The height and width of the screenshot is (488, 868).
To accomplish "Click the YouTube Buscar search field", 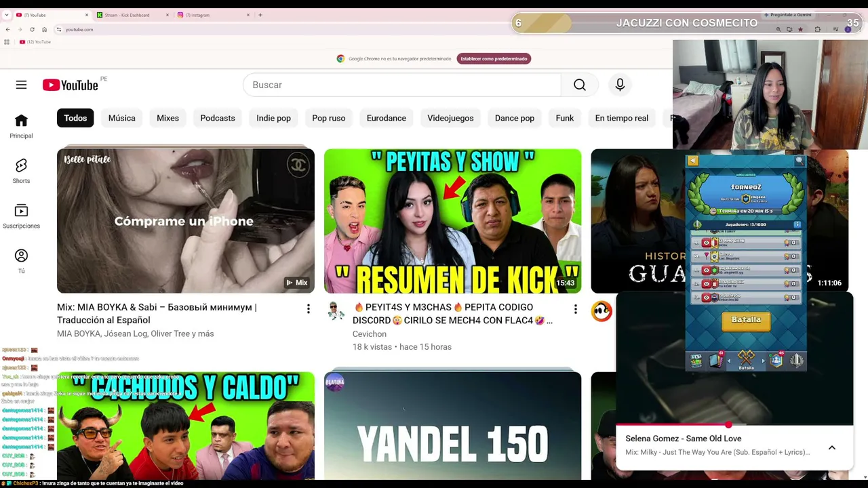I will 402,85.
